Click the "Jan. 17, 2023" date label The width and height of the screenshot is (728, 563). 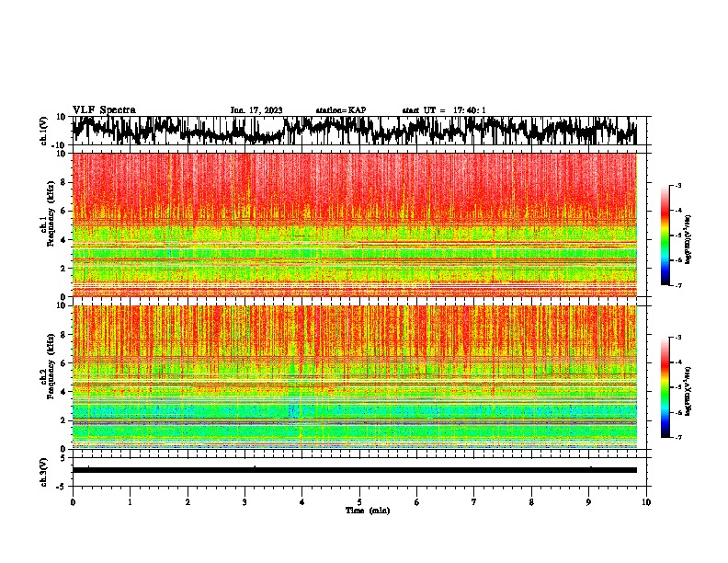[x=256, y=110]
